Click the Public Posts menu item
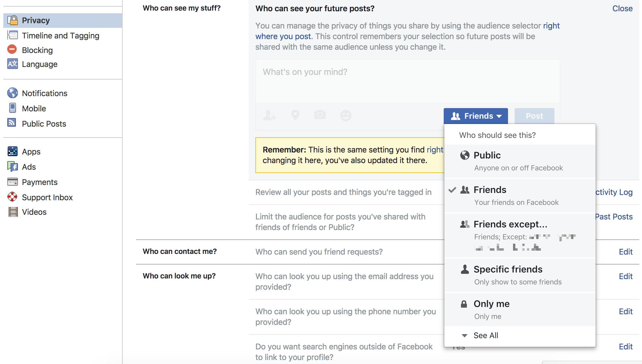Image resolution: width=642 pixels, height=364 pixels. [x=44, y=123]
